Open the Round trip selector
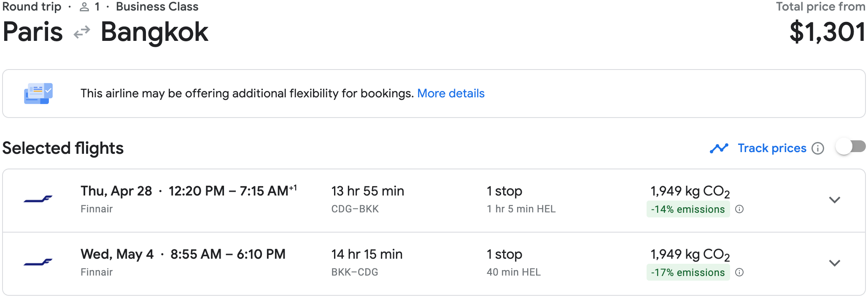 (31, 6)
